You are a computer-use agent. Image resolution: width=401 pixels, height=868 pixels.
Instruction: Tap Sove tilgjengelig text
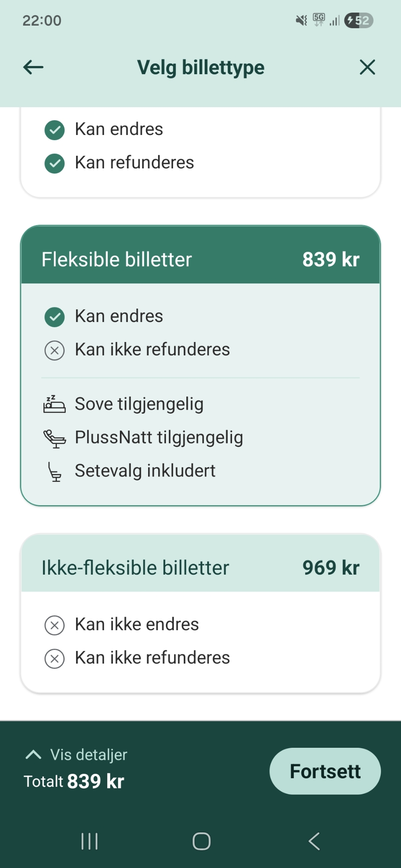[x=139, y=404]
